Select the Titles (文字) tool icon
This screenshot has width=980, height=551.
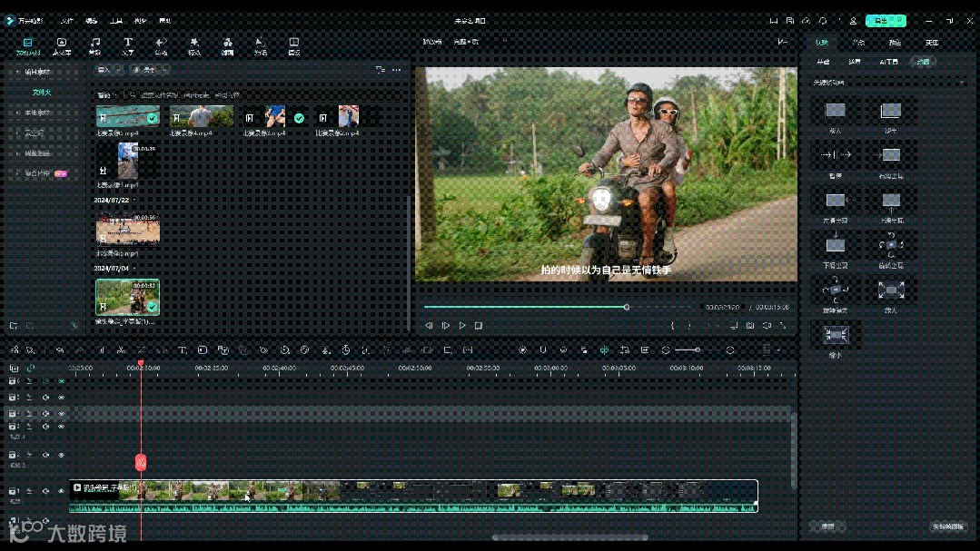click(128, 43)
